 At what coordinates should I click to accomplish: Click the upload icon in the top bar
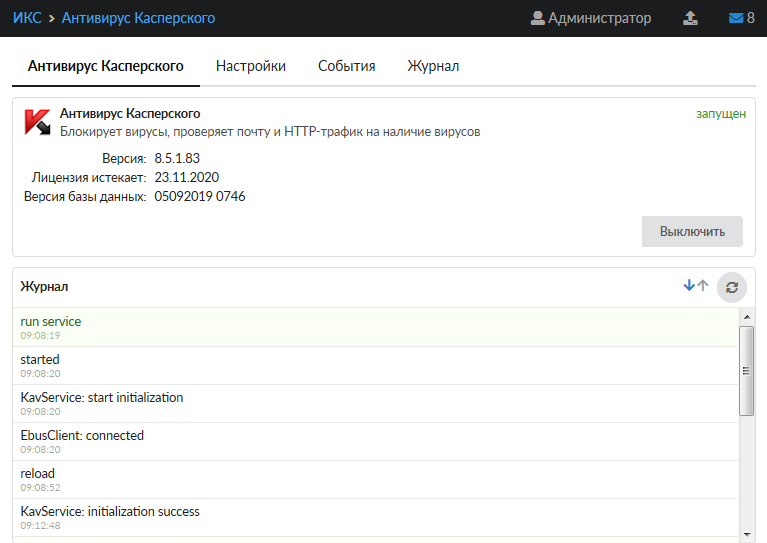point(690,18)
